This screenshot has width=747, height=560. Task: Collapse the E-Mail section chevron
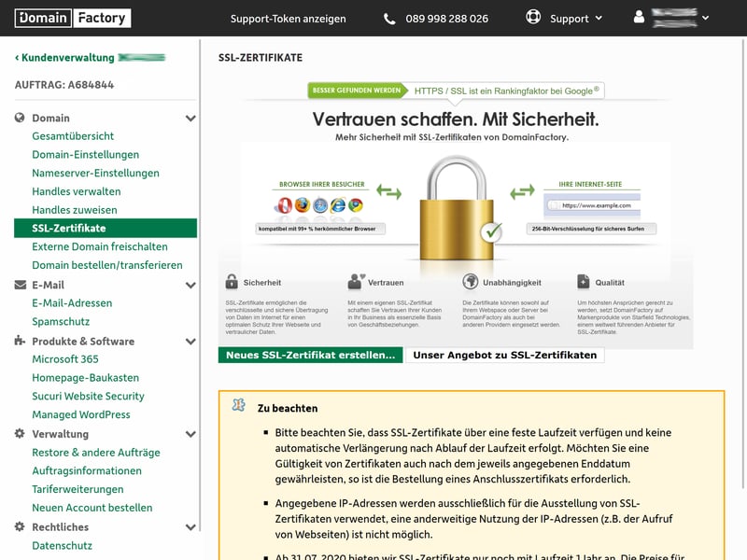click(x=190, y=285)
